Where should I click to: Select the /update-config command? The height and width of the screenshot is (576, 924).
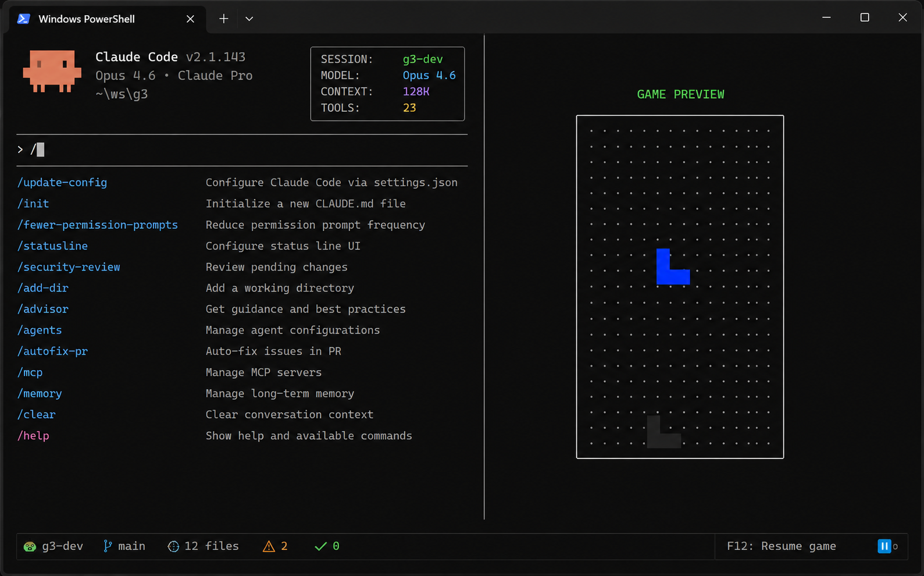(x=62, y=183)
